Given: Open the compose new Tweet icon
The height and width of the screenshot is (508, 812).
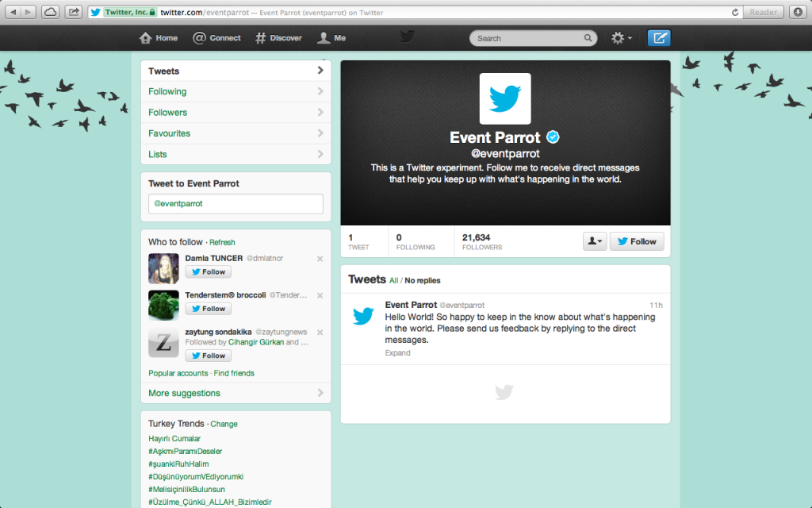Looking at the screenshot, I should [659, 37].
